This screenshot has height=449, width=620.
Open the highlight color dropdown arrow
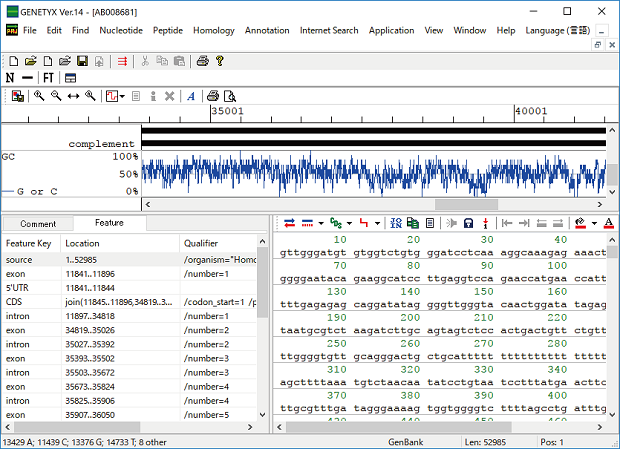(x=594, y=222)
